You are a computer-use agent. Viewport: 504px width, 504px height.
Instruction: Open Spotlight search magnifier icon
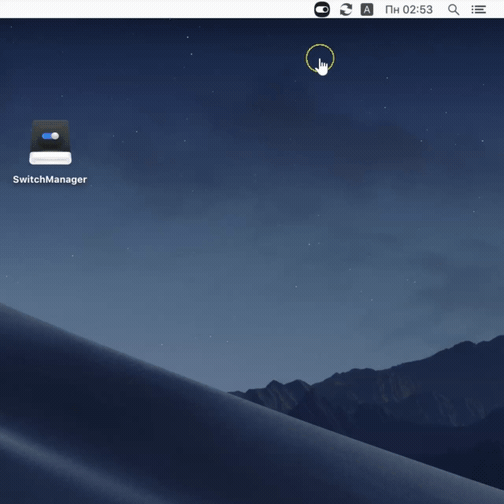[x=453, y=9]
